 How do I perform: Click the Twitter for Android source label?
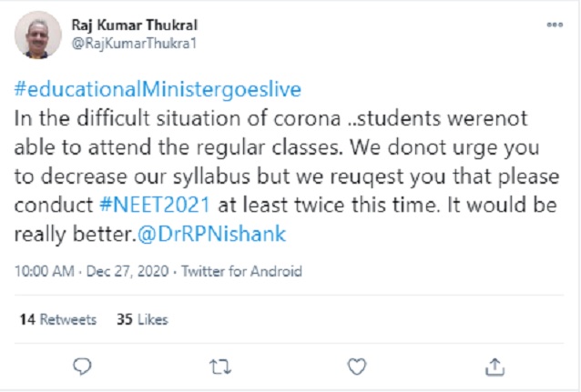click(241, 271)
